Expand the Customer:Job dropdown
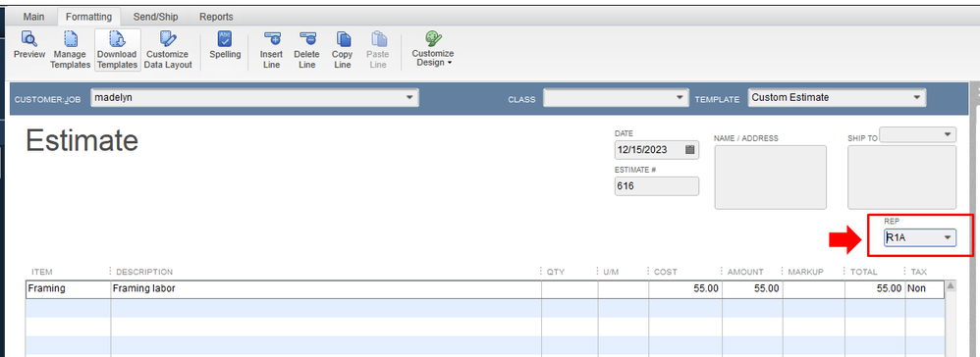This screenshot has width=980, height=357. tap(409, 98)
